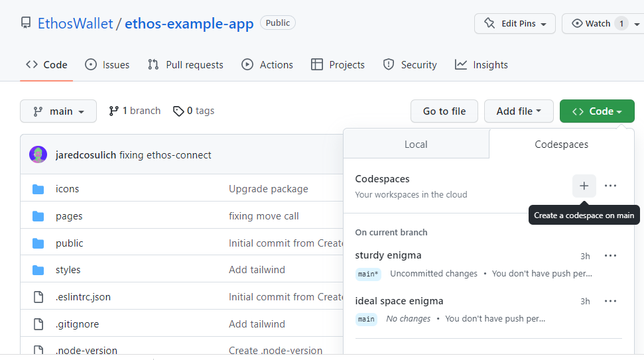Click the repository book icon
Image resolution: width=644 pixels, height=360 pixels.
(x=26, y=23)
